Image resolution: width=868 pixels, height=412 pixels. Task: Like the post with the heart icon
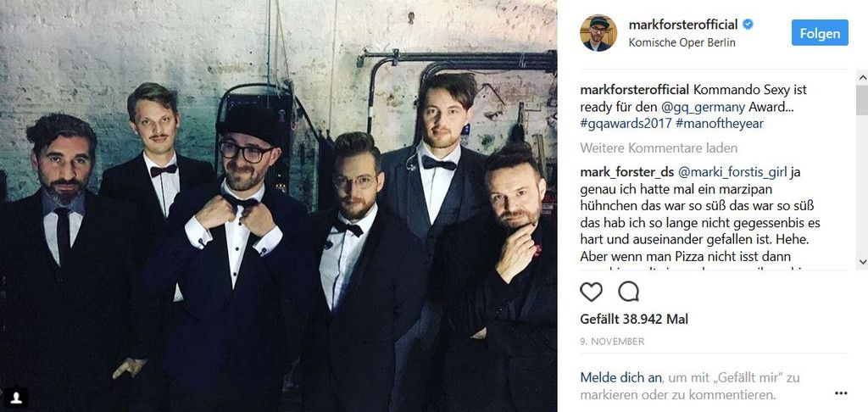(591, 292)
